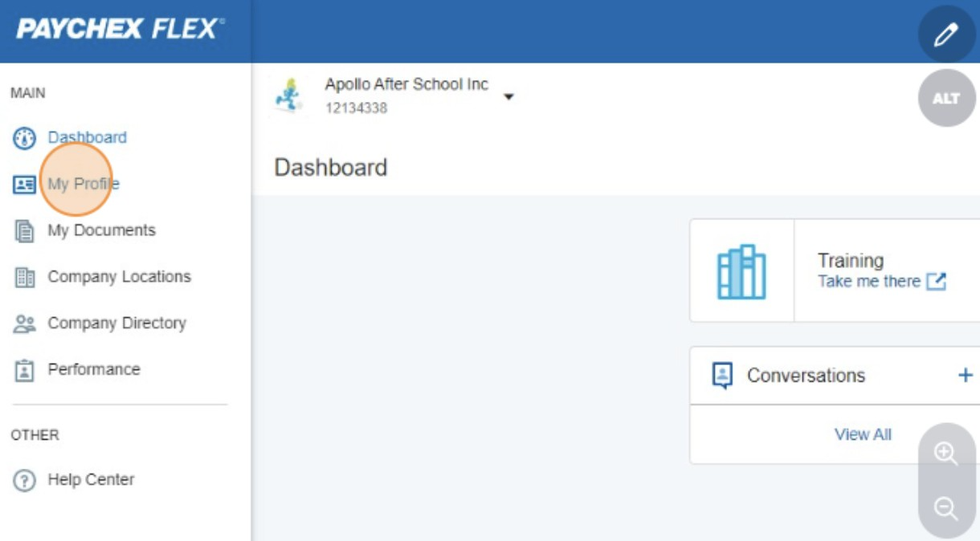Click company ID 12134338
This screenshot has height=541, width=980.
356,108
